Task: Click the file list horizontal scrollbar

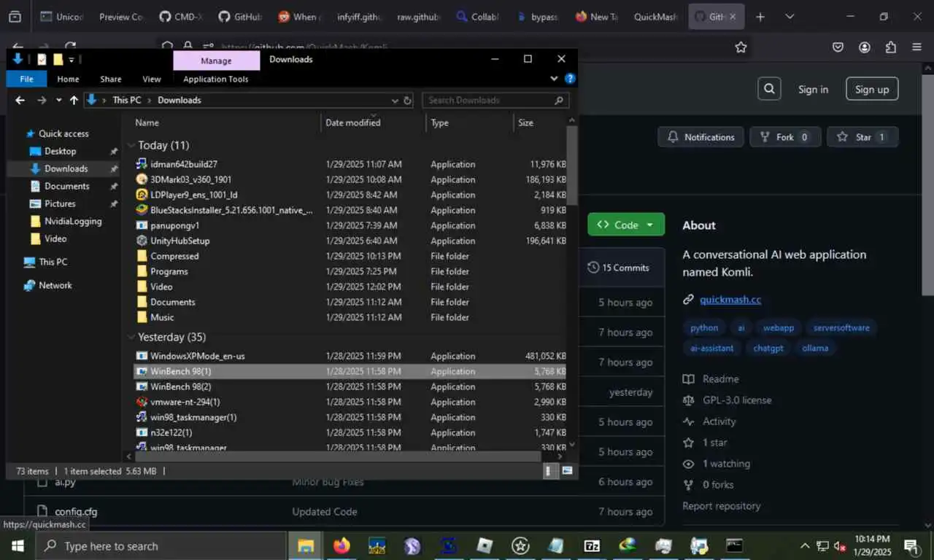Action: pyautogui.click(x=337, y=456)
